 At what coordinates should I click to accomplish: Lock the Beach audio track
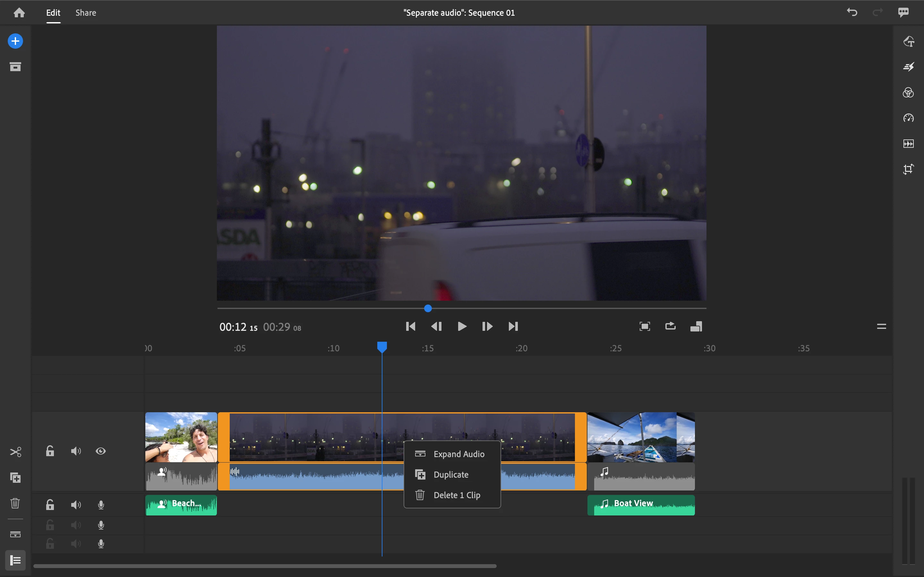[50, 505]
